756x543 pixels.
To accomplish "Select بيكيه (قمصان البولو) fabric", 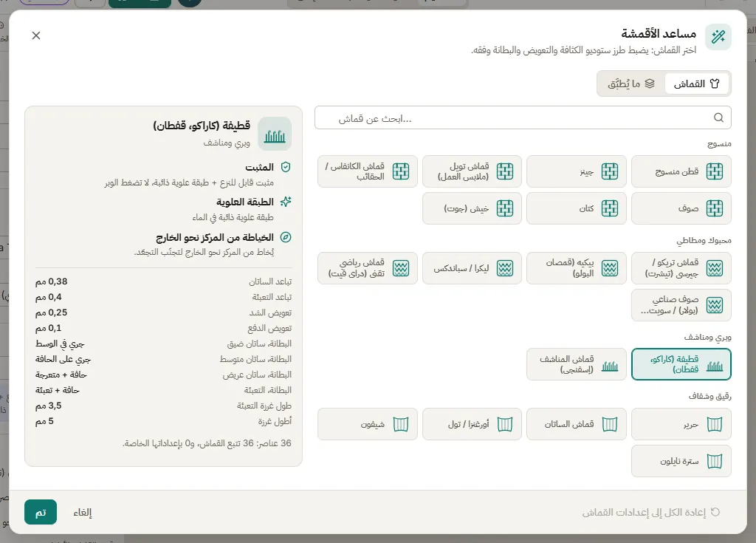I will coord(576,268).
